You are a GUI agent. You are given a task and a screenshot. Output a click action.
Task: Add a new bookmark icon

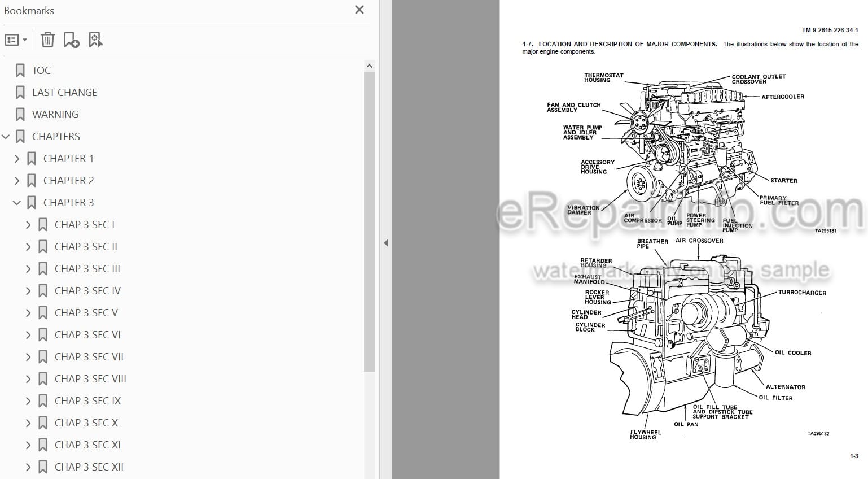point(71,40)
